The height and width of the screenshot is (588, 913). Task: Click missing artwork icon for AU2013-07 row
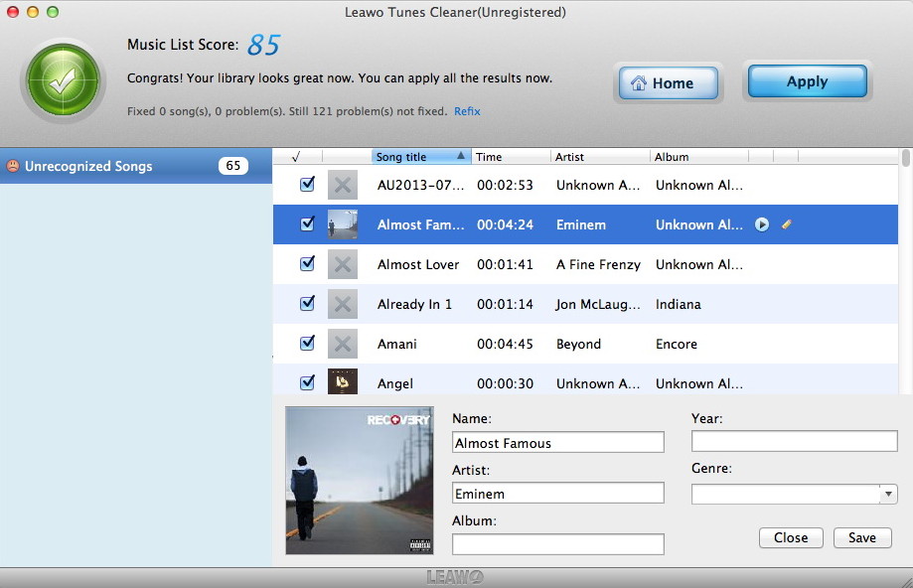[x=343, y=185]
